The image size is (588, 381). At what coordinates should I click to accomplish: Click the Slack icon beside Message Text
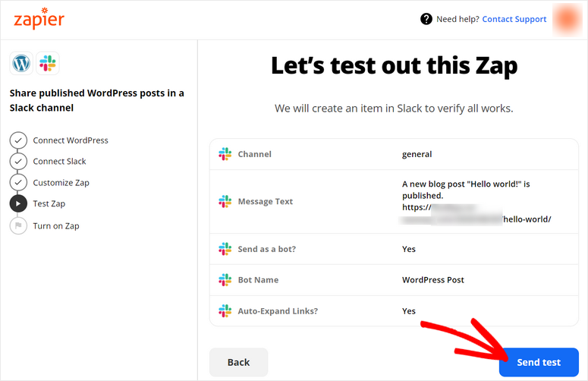225,202
